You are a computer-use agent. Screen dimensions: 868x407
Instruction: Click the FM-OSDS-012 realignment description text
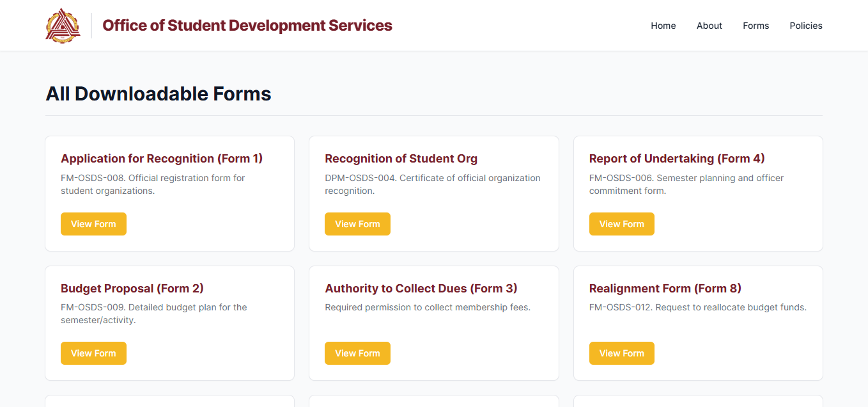(x=697, y=307)
